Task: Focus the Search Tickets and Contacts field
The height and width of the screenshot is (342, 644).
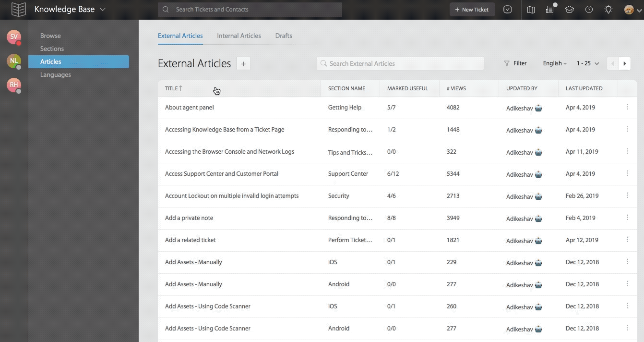Action: click(250, 10)
